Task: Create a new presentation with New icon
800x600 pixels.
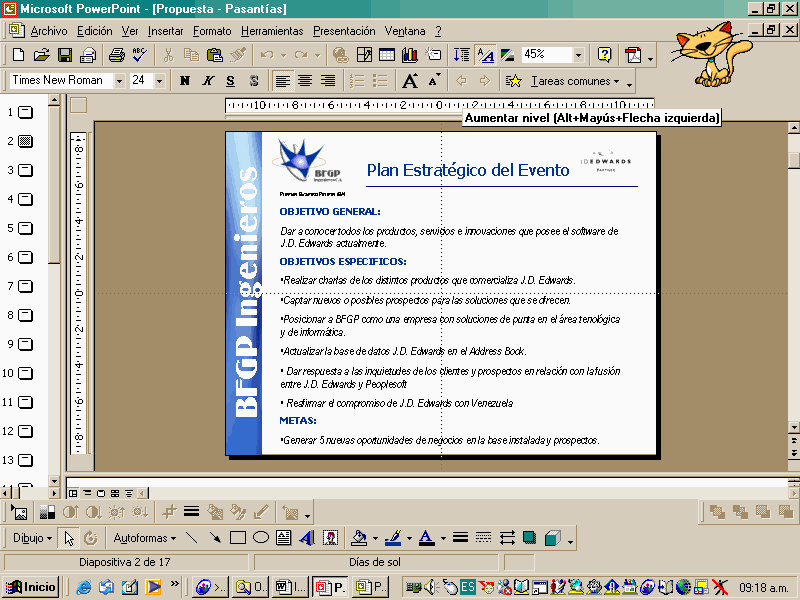Action: [18, 55]
